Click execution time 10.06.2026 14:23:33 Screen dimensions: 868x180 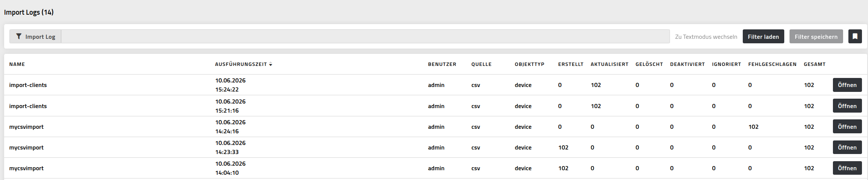click(x=230, y=148)
